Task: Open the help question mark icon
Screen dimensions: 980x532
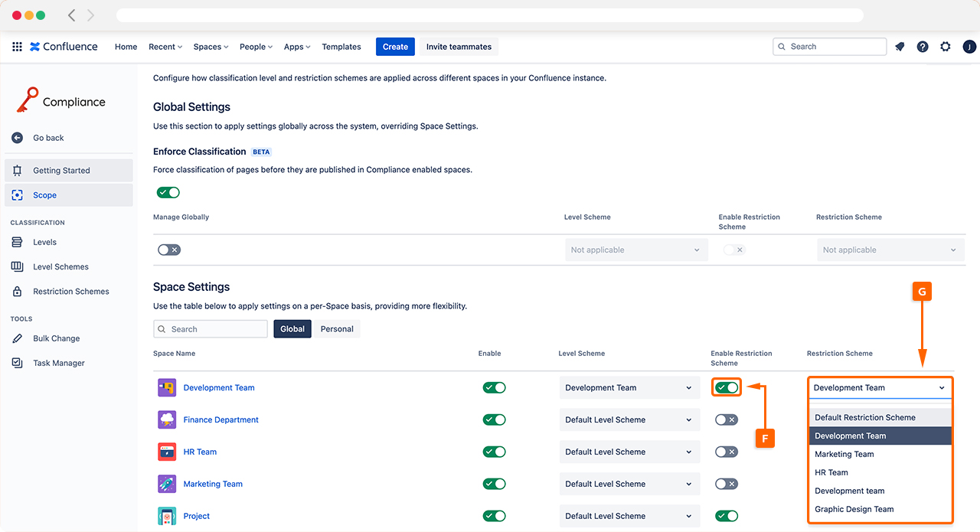Action: click(x=923, y=47)
